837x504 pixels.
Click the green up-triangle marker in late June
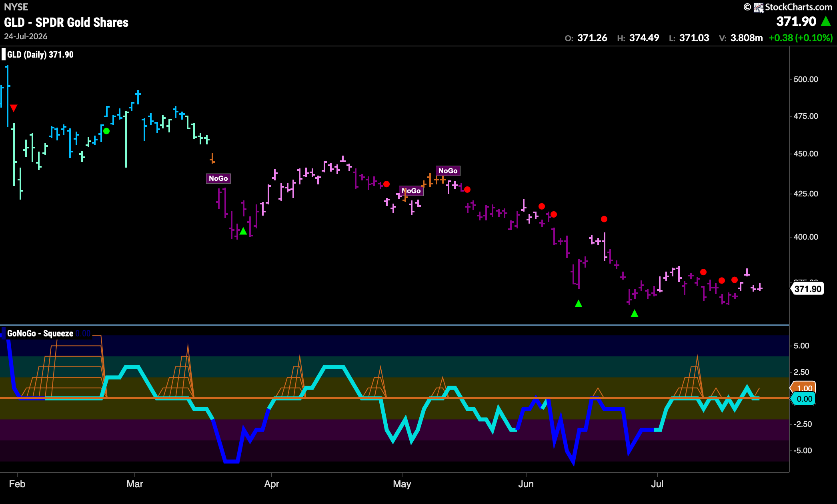[635, 313]
